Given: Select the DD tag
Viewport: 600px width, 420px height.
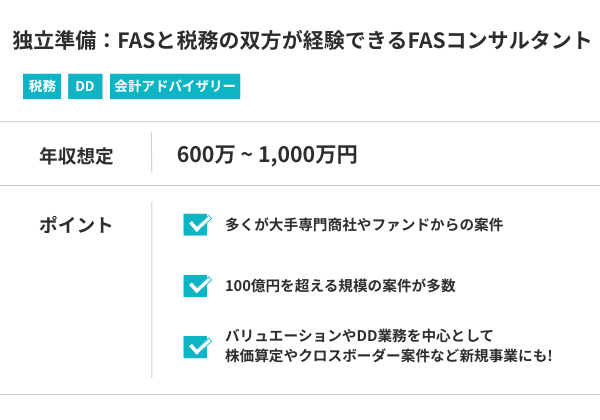Looking at the screenshot, I should coord(84,87).
